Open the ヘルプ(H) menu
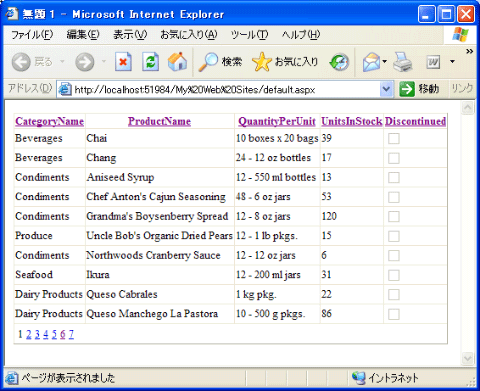Image resolution: width=480 pixels, height=391 pixels. (x=301, y=35)
